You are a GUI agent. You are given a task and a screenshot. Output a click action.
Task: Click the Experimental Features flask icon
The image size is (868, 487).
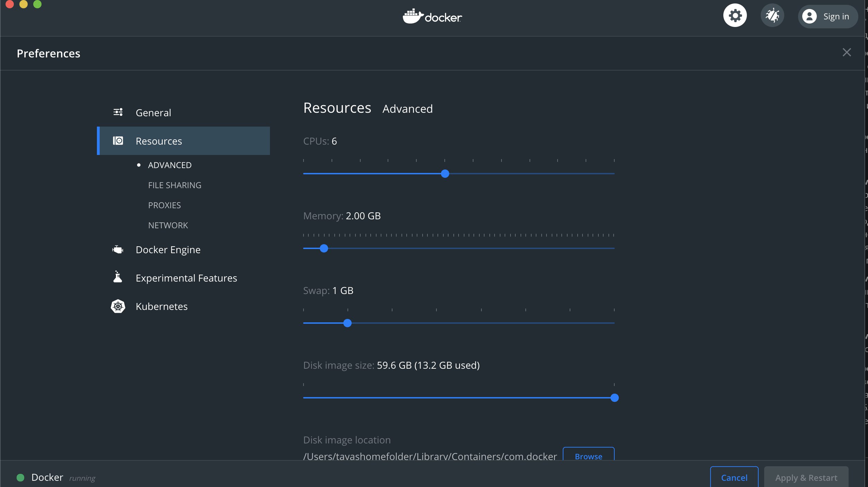[x=118, y=277]
